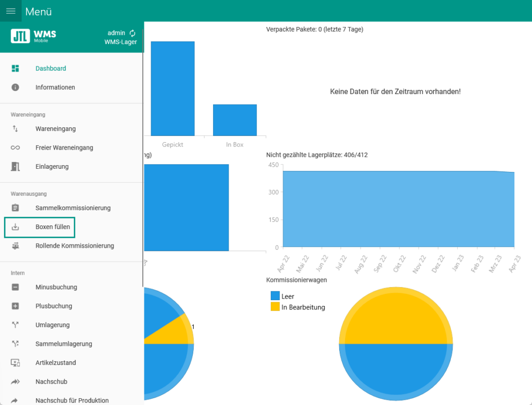
Task: Click the Nachschub für Produktion link
Action: click(x=71, y=400)
